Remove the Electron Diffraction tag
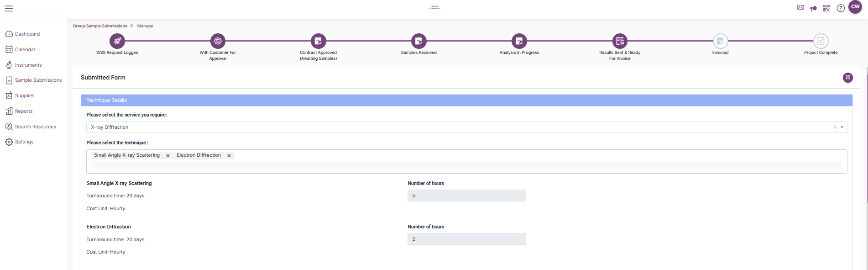 [229, 155]
